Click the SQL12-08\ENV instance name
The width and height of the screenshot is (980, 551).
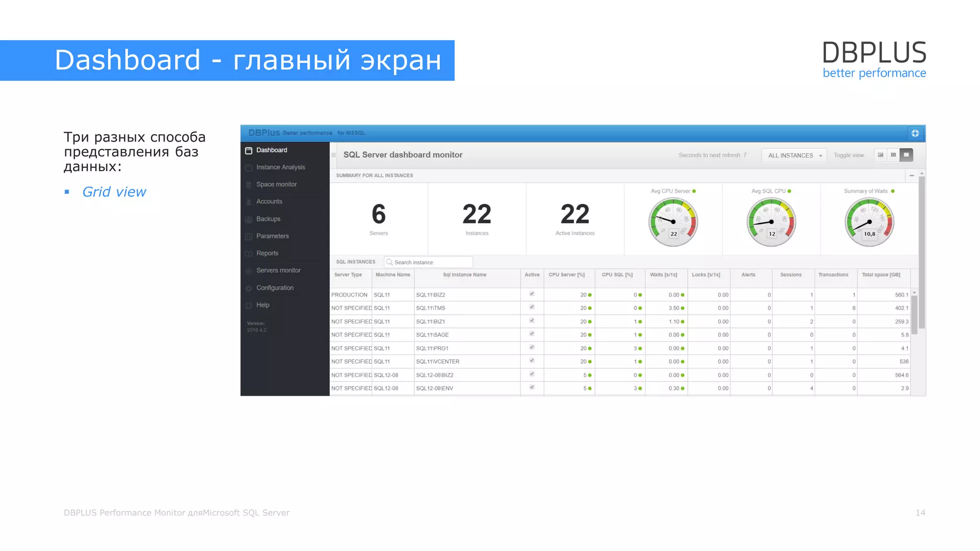tap(434, 388)
